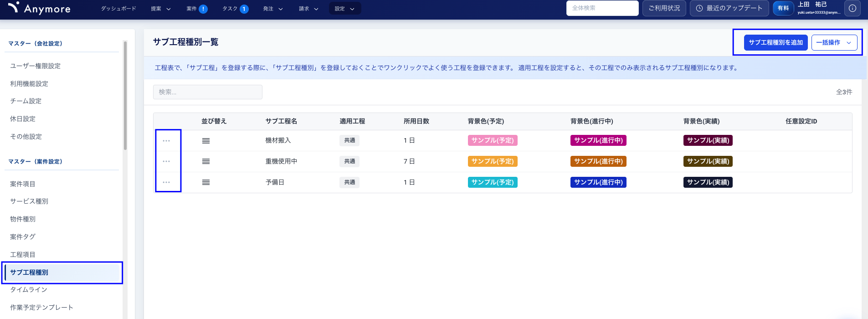Open 作業予定テンプレート
The image size is (868, 319).
pos(41,308)
